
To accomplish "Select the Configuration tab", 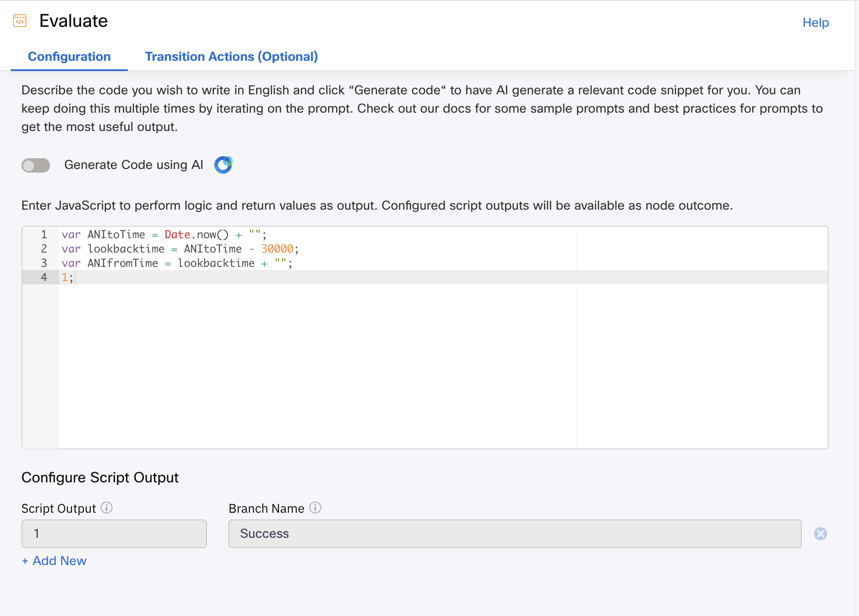I will pyautogui.click(x=69, y=57).
